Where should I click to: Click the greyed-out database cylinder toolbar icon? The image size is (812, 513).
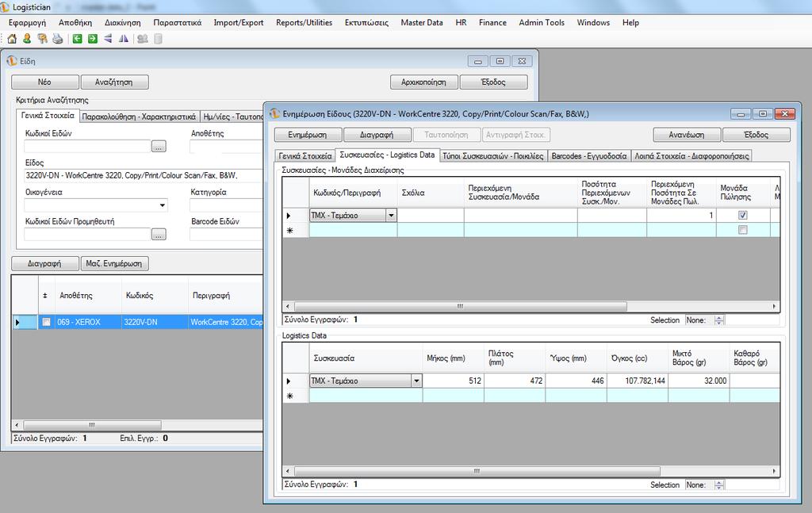pyautogui.click(x=159, y=39)
